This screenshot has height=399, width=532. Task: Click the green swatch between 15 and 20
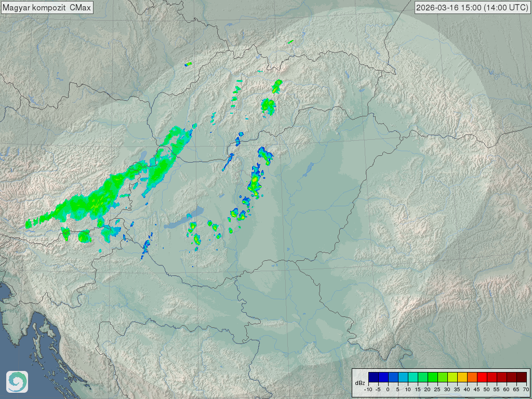(422, 377)
